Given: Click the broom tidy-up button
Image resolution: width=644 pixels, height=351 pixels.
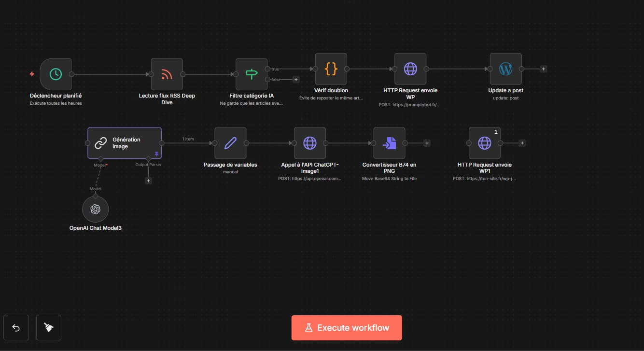Looking at the screenshot, I should pyautogui.click(x=49, y=328).
